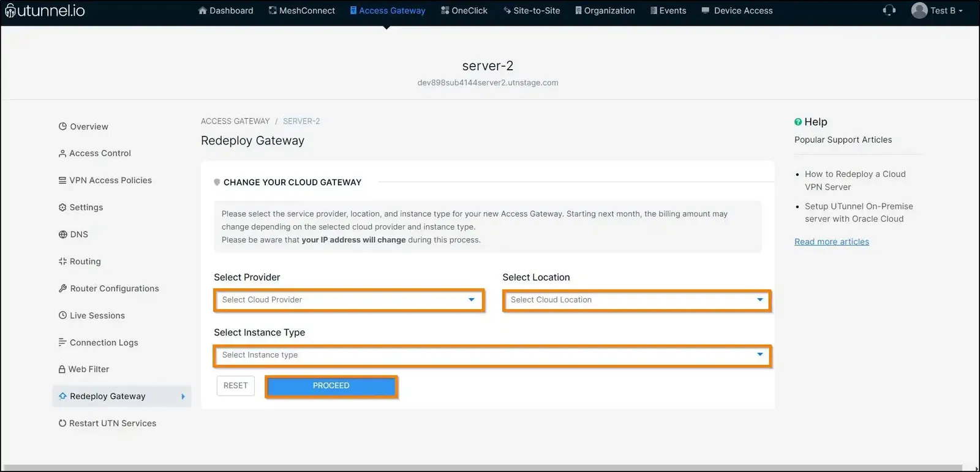980x472 pixels.
Task: Open How to Redeploy a Cloud VPN Server article
Action: coord(855,181)
